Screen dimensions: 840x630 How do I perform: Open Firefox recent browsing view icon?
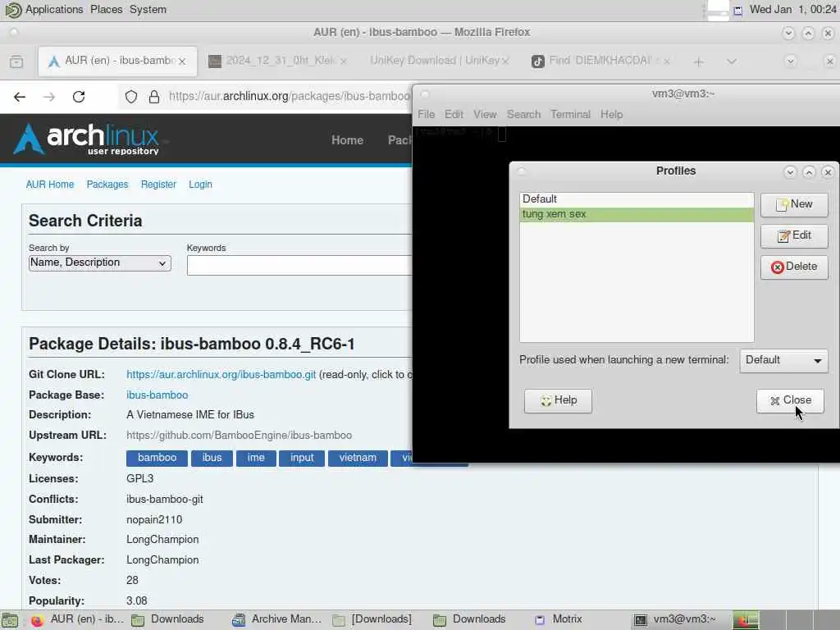click(16, 62)
